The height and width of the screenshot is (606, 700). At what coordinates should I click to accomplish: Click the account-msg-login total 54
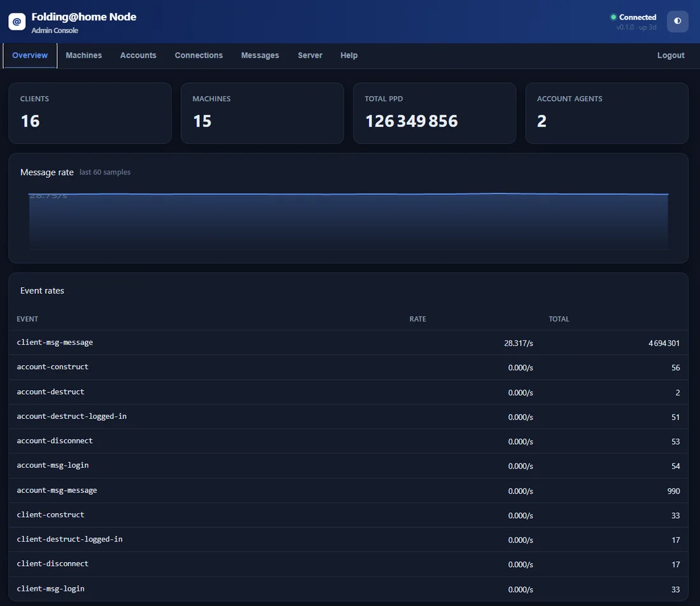pos(675,466)
